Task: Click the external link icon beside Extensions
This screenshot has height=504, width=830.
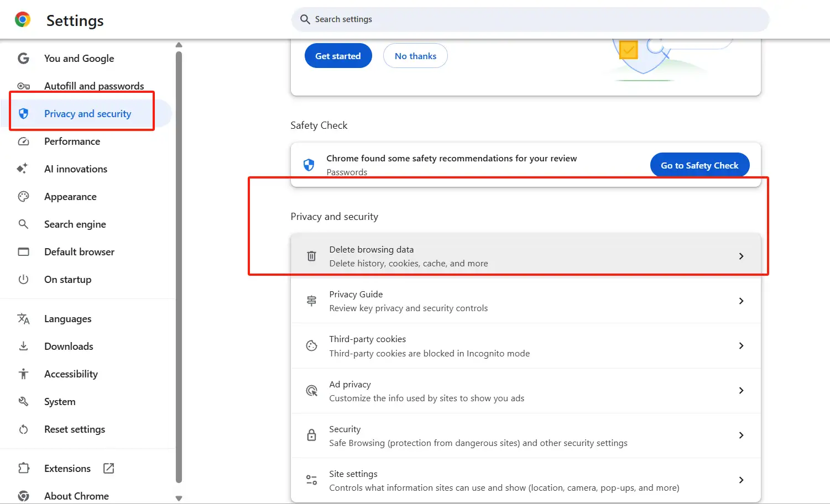Action: 109,468
